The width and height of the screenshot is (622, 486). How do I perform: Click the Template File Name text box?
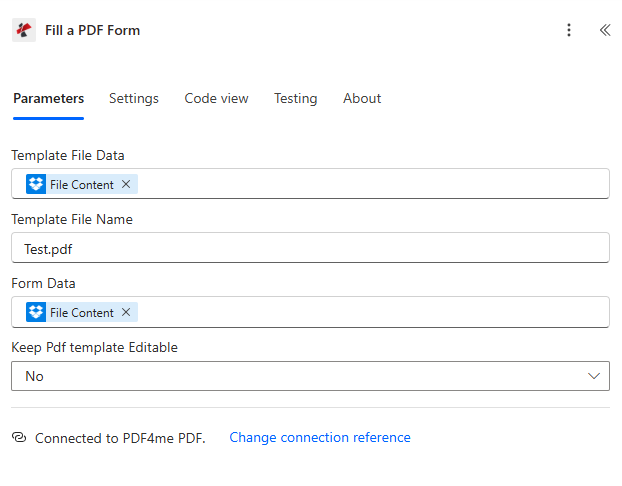[x=310, y=248]
